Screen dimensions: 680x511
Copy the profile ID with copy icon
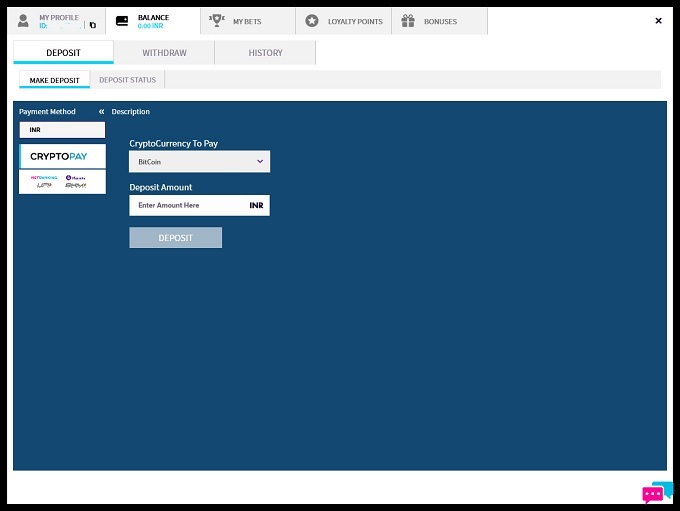93,25
